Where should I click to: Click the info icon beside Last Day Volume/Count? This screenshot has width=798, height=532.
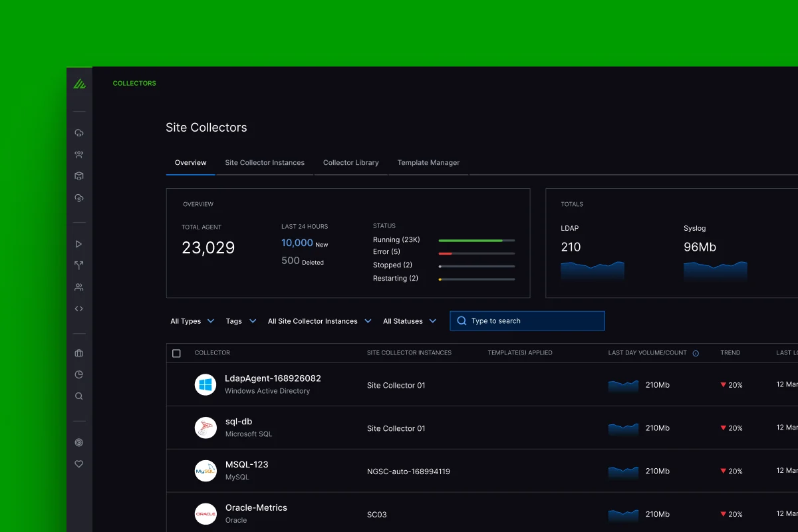point(696,353)
